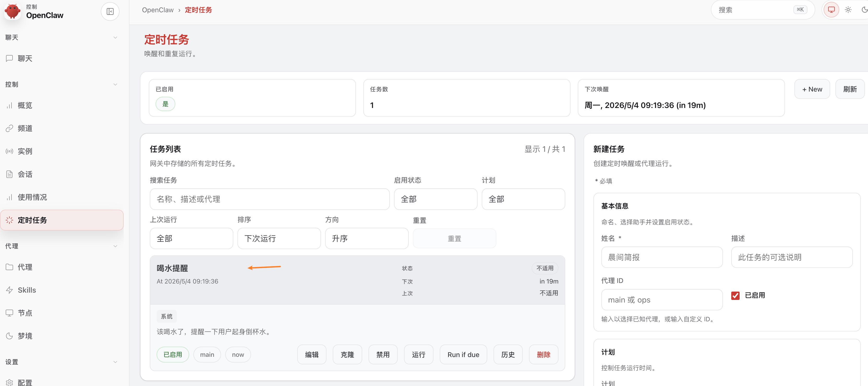
Task: Switch to dark theme moon icon
Action: coord(864,10)
